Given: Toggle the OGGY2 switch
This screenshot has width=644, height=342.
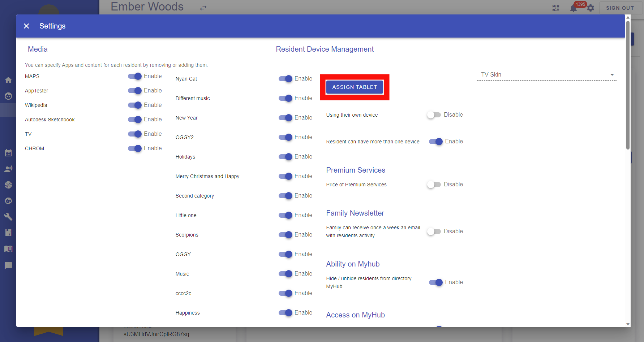Looking at the screenshot, I should tap(285, 137).
